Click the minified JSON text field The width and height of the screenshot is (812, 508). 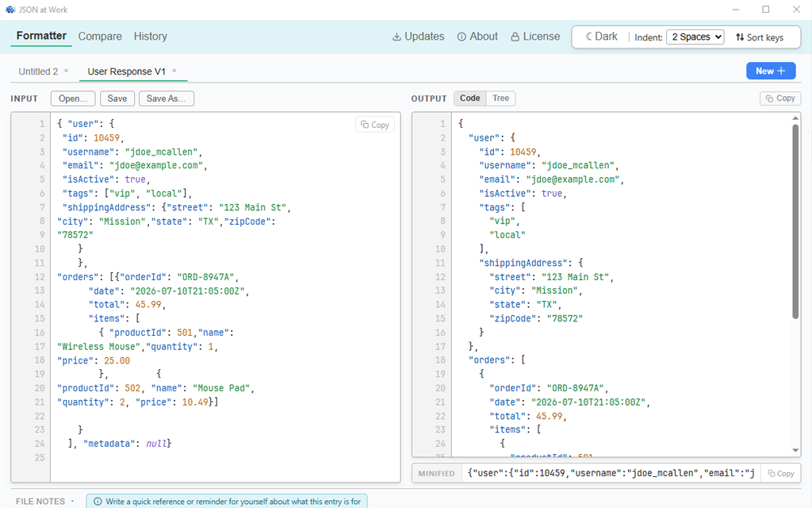click(611, 473)
